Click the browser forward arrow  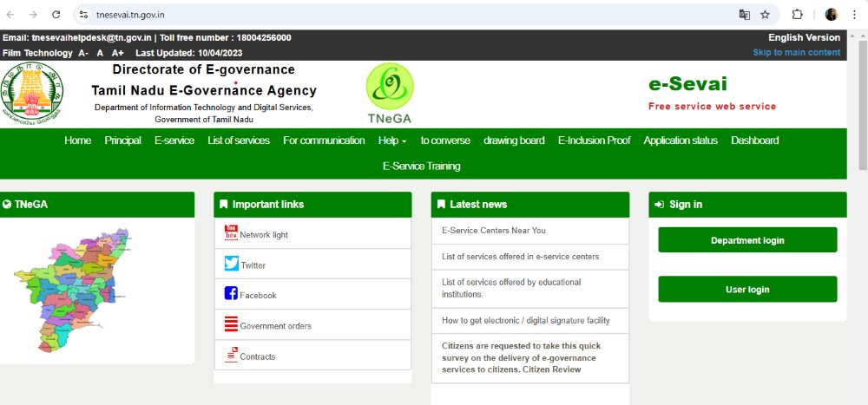33,15
